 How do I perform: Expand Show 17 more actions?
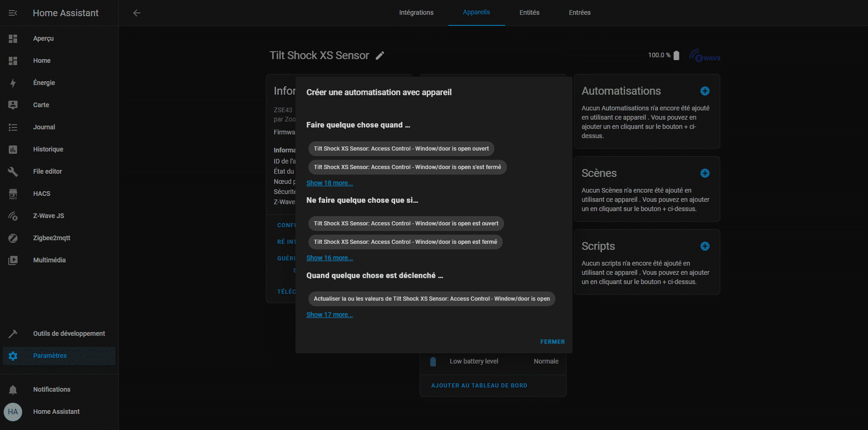point(330,315)
